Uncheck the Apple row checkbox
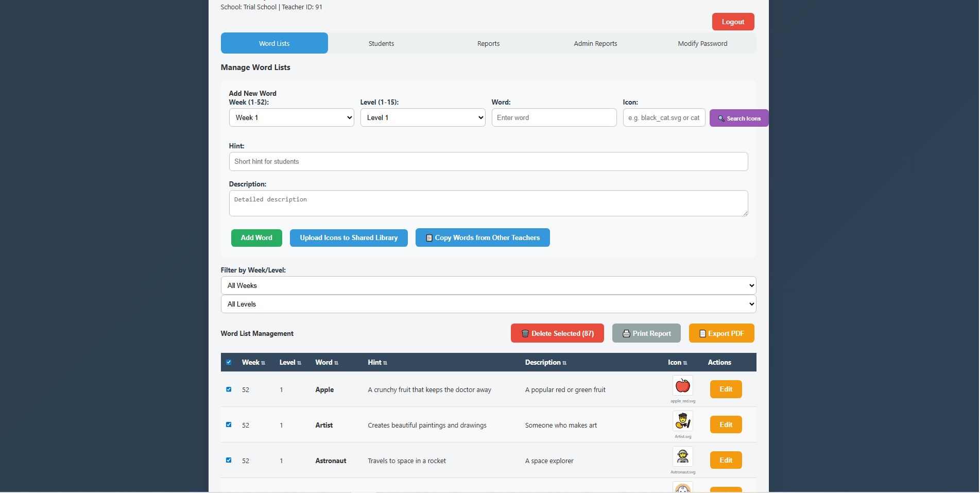Image resolution: width=980 pixels, height=493 pixels. (229, 389)
